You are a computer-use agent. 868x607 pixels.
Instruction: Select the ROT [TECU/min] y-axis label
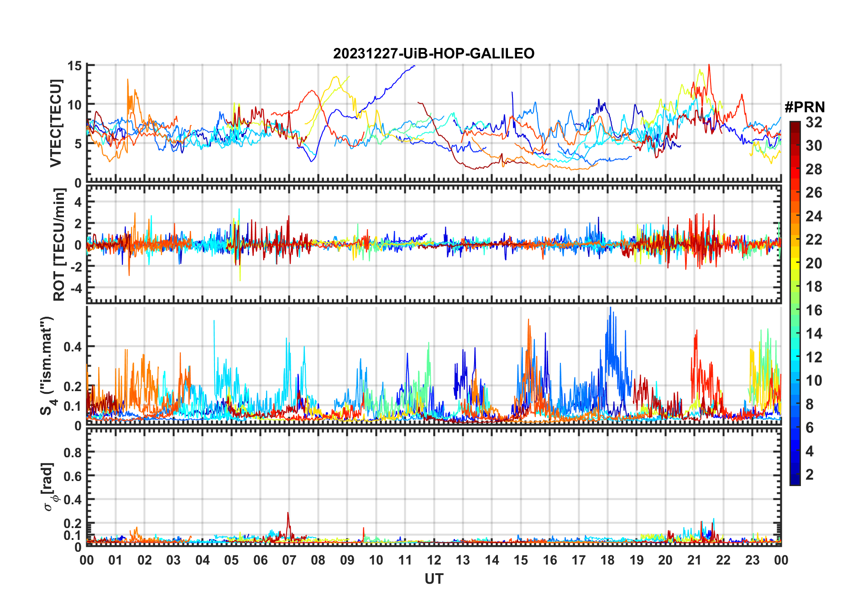click(x=59, y=245)
